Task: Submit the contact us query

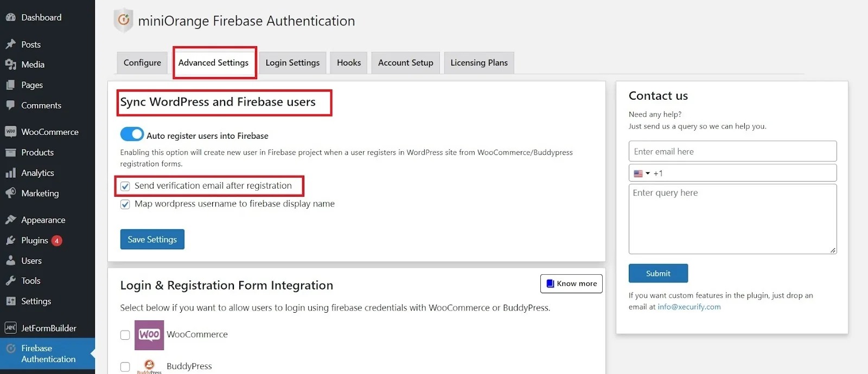Action: pos(658,273)
